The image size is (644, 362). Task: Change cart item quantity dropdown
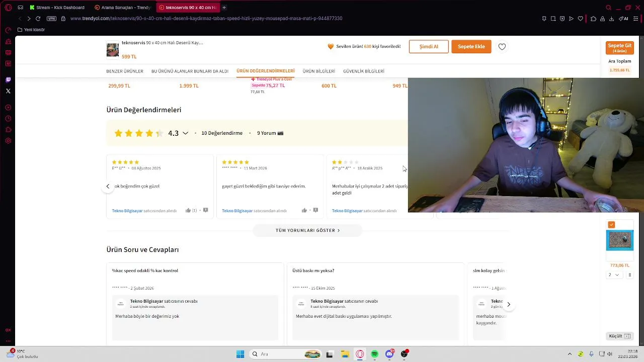pos(614,275)
